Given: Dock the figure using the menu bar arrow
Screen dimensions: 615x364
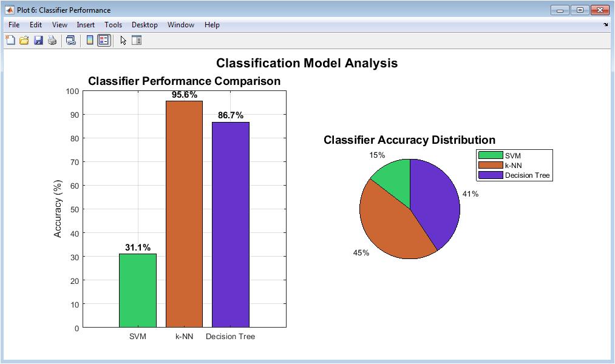Looking at the screenshot, I should (605, 25).
